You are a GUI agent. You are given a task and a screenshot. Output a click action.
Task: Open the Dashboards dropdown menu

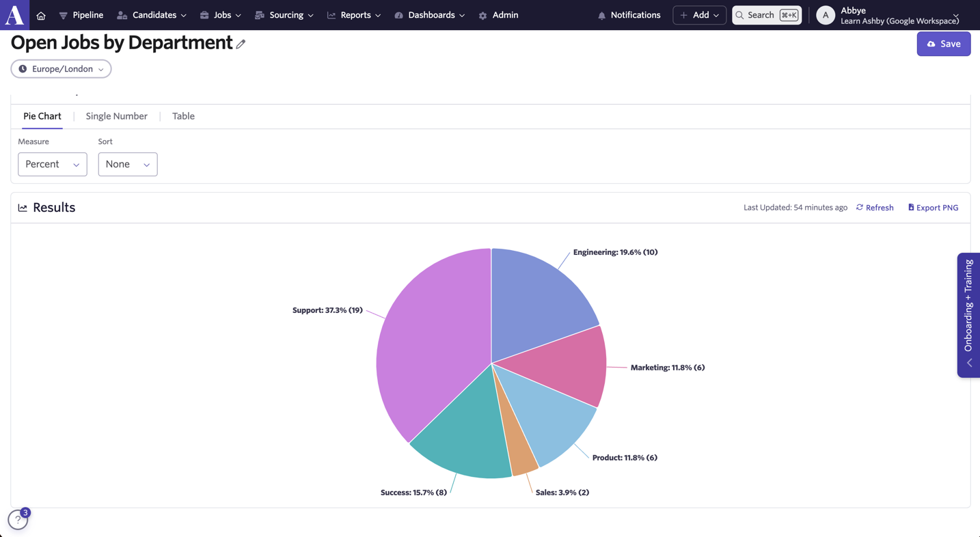430,15
